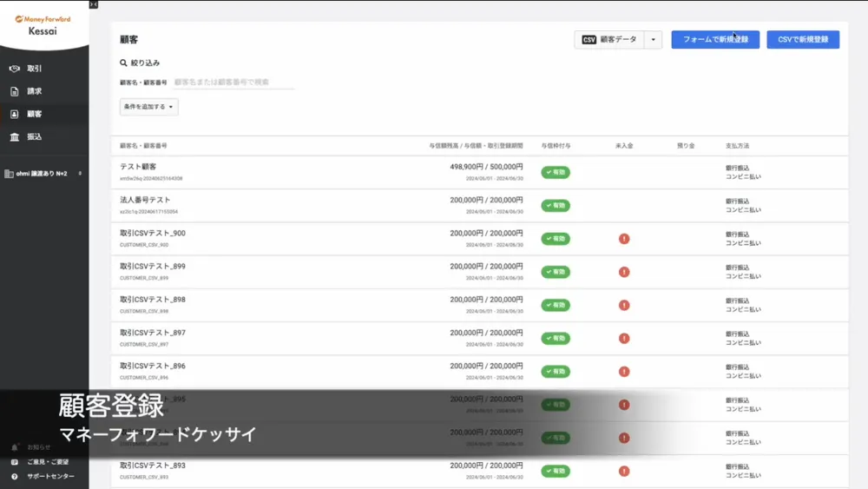This screenshot has width=868, height=489.
Task: Focus the 顧客名・顧客番号 search field
Action: coord(233,83)
